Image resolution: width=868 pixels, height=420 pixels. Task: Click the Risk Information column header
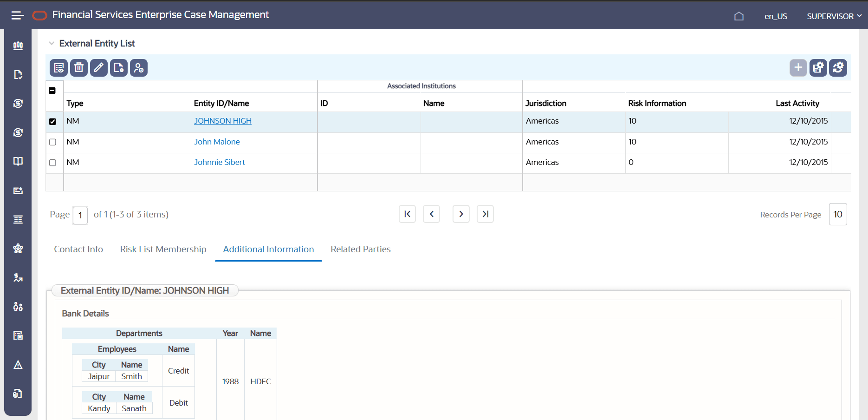click(x=657, y=103)
